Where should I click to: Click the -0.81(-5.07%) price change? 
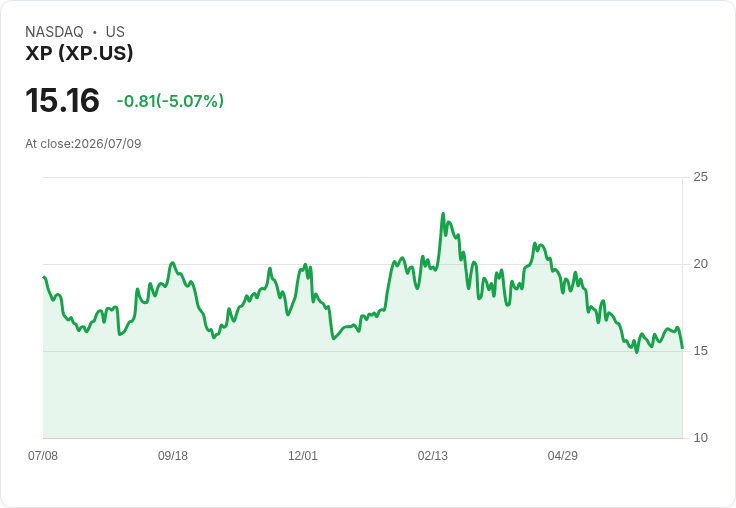170,101
